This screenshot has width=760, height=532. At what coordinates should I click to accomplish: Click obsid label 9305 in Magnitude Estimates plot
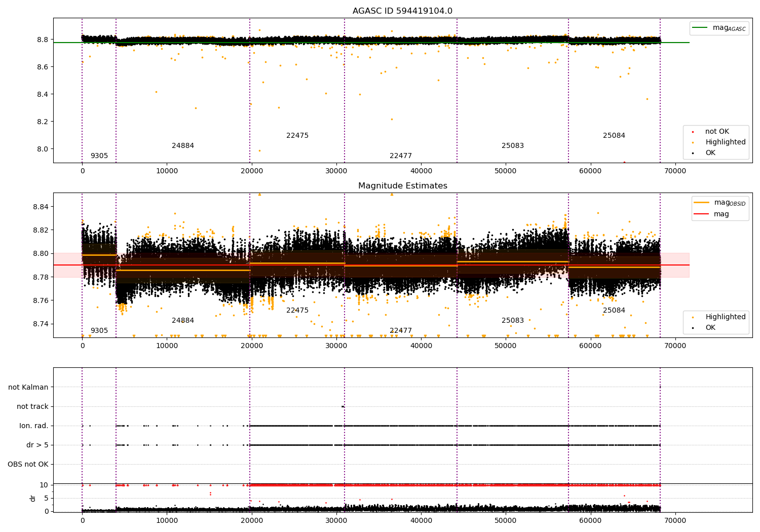[x=99, y=331]
